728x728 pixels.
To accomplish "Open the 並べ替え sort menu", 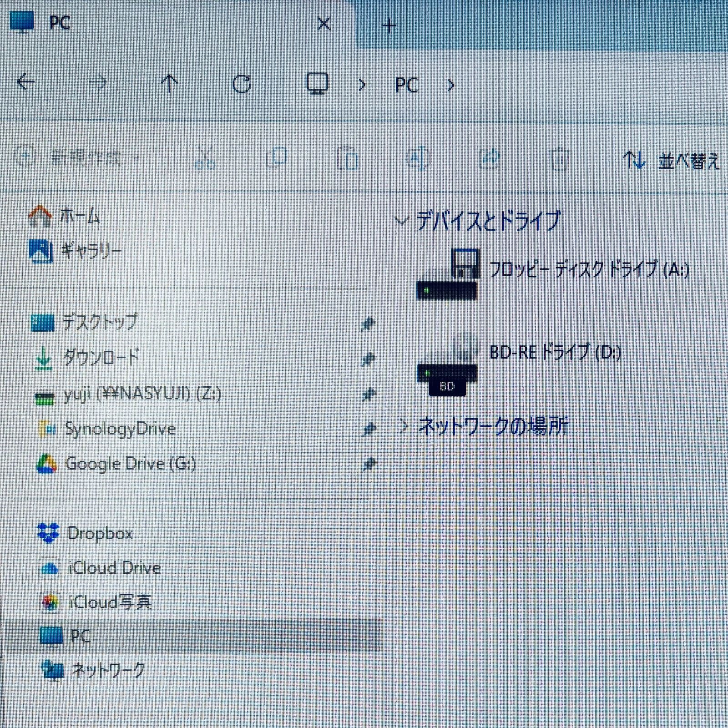I will [672, 161].
